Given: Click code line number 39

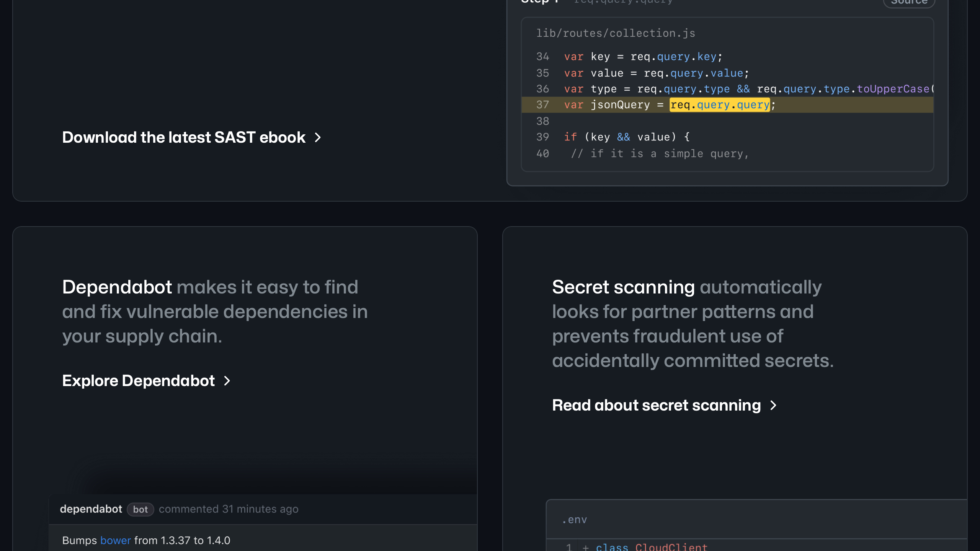Looking at the screenshot, I should click(543, 137).
